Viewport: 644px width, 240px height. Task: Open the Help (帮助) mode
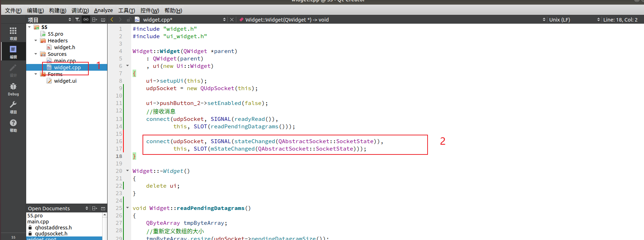click(13, 125)
